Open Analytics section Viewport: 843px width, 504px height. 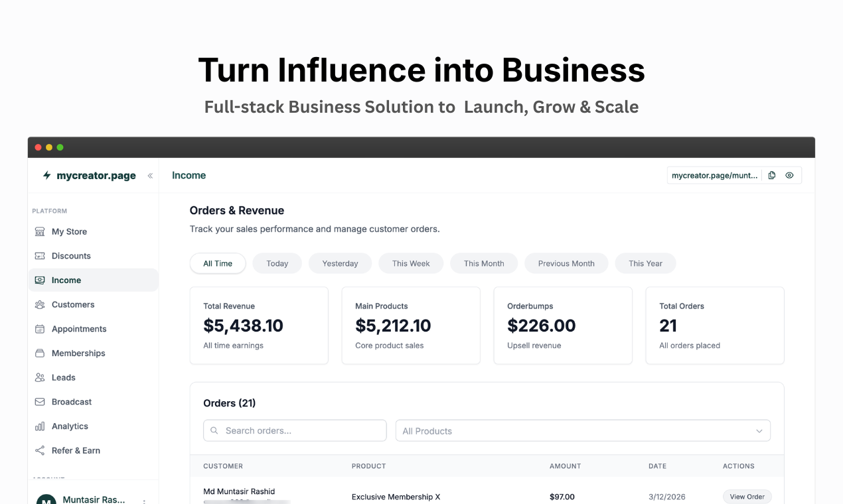click(93, 426)
